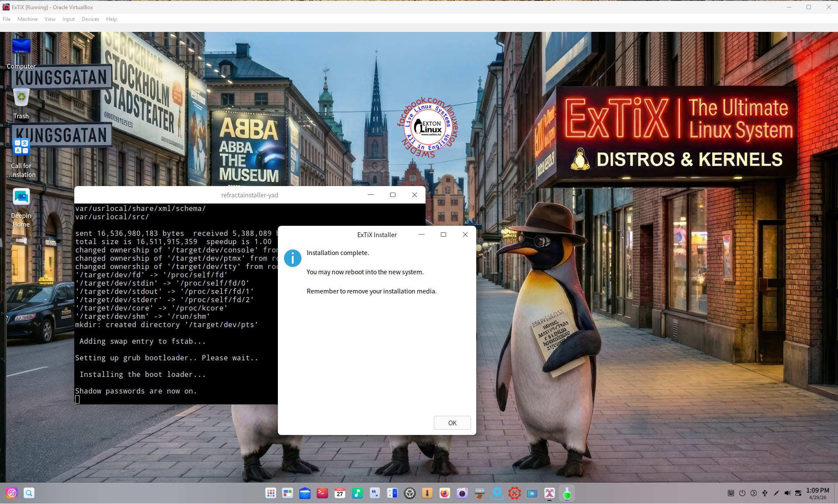Open the VirtualBox Devices menu
Image resolution: width=838 pixels, height=504 pixels.
click(90, 19)
